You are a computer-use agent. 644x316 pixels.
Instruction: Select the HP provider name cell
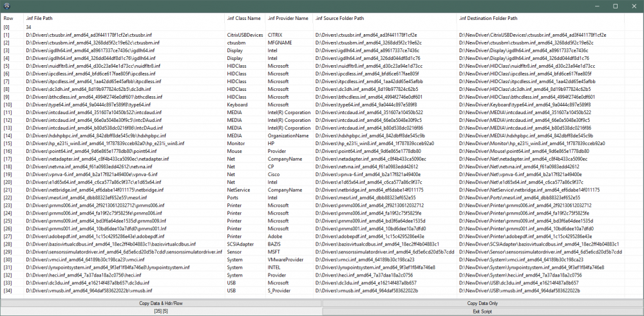click(271, 144)
